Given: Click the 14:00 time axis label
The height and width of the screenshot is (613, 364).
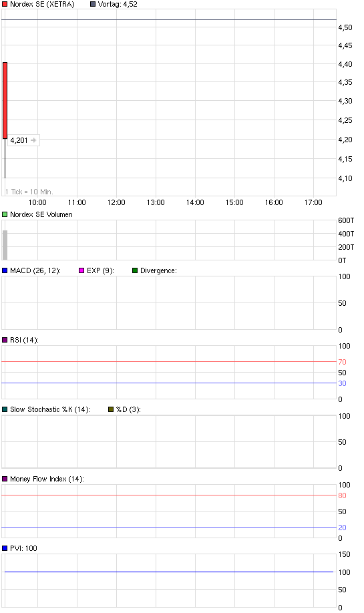Looking at the screenshot, I should pos(195,202).
